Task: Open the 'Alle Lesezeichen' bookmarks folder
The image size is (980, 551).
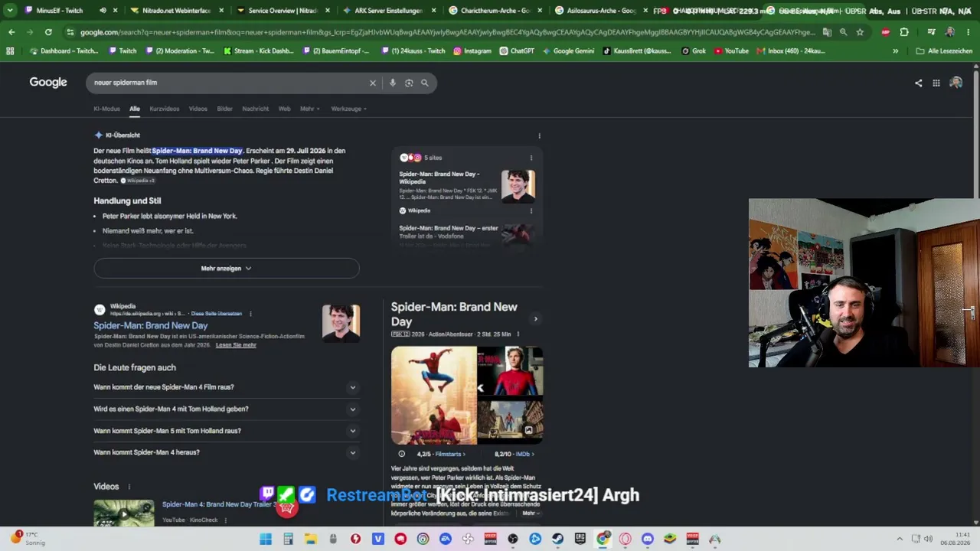Action: coord(944,51)
